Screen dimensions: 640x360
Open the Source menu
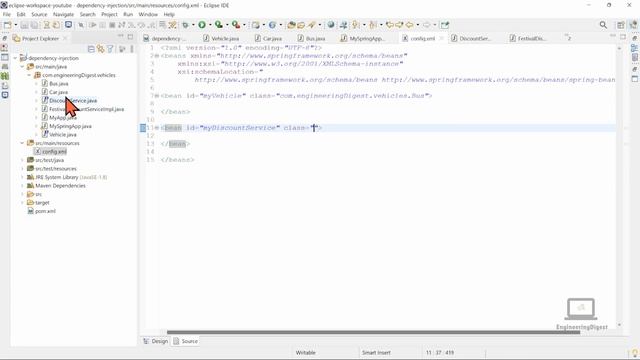(x=39, y=14)
